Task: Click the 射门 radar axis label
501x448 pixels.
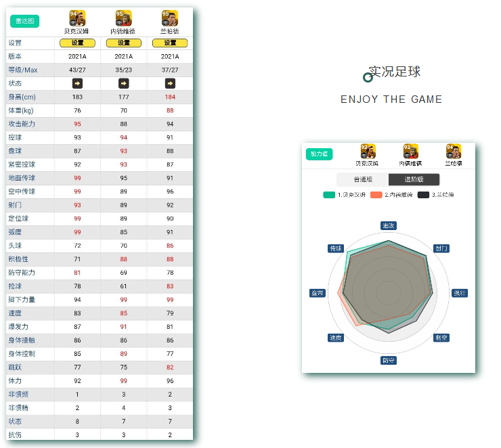Action: point(441,248)
